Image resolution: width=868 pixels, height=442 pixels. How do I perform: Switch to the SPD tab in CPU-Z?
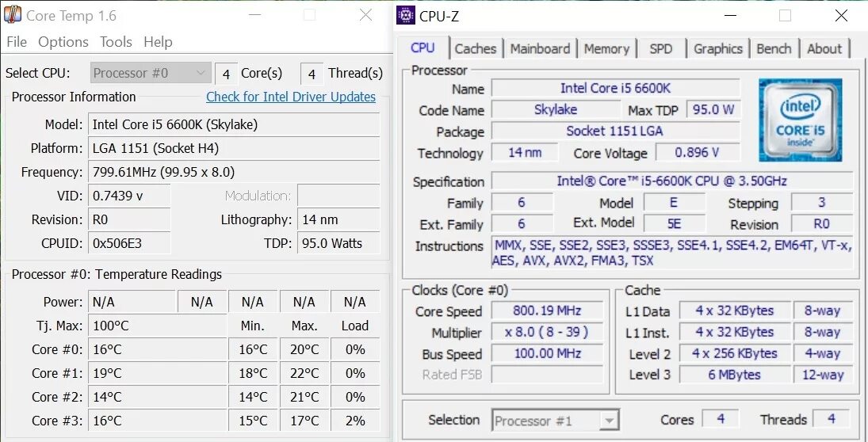(x=661, y=48)
